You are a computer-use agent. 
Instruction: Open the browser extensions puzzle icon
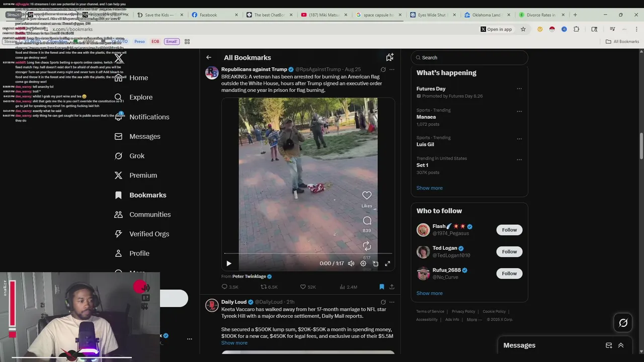click(576, 29)
